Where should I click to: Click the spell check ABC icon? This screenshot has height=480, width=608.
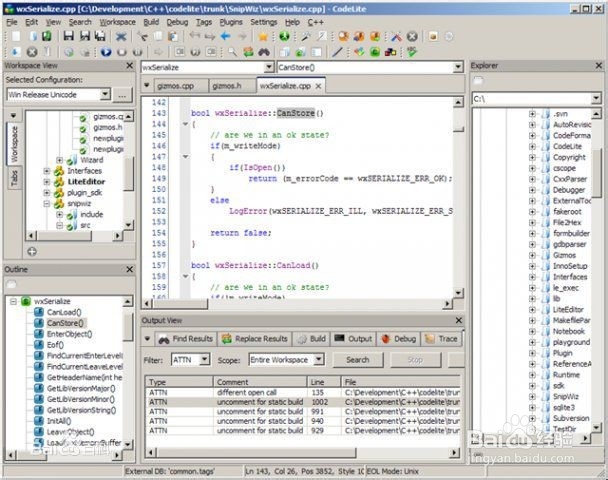click(x=411, y=52)
